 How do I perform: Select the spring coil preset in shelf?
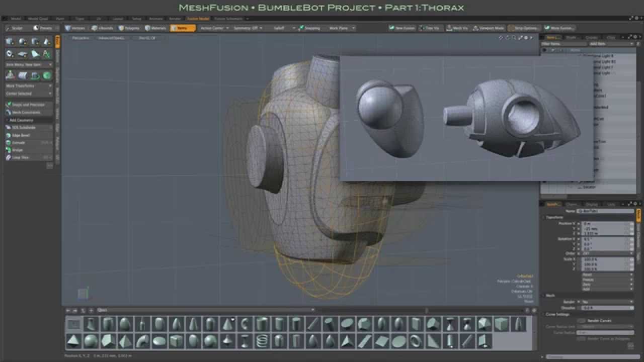[x=262, y=342]
